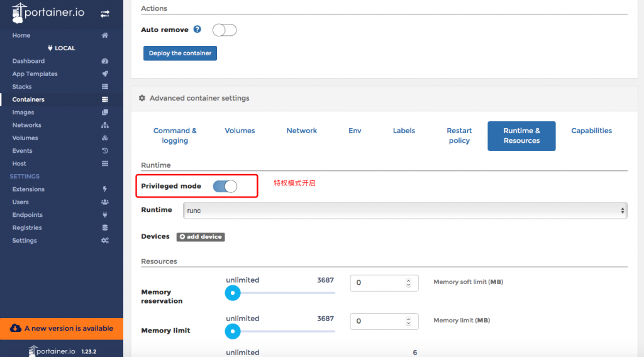
Task: Switch to the Capabilities tab
Action: pyautogui.click(x=591, y=131)
